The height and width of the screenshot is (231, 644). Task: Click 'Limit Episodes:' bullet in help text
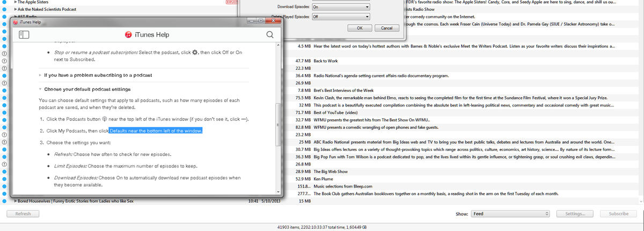click(70, 165)
